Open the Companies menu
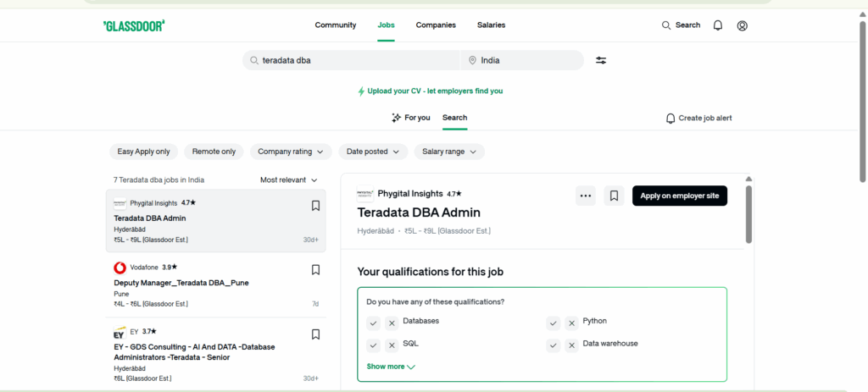Image resolution: width=868 pixels, height=392 pixels. [436, 25]
